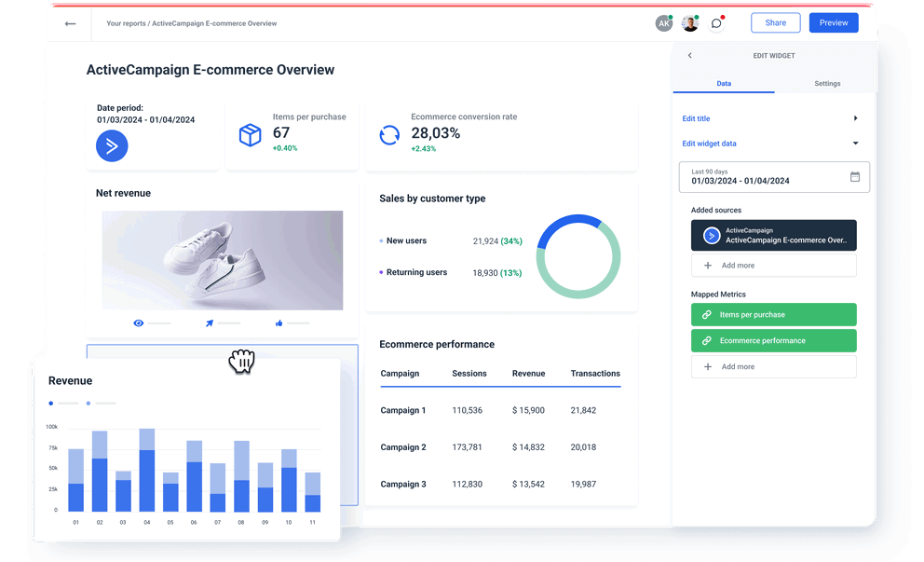924x562 pixels.
Task: Click the eye icon below the sneaker image
Action: pos(138,322)
